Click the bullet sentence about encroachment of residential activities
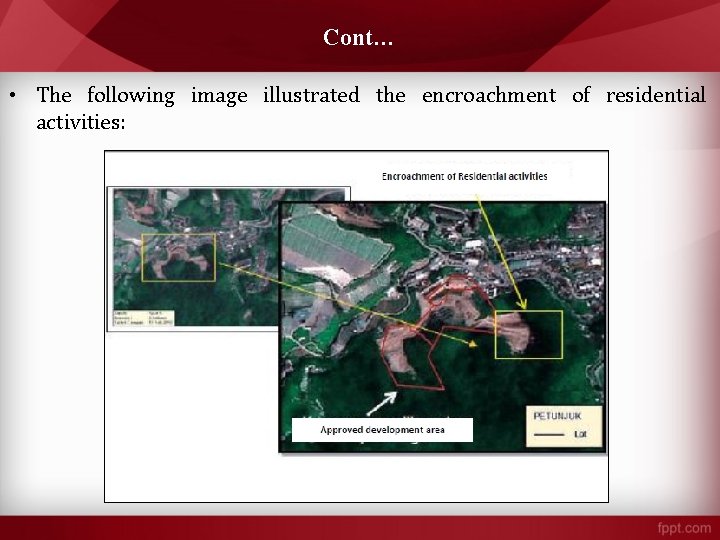The width and height of the screenshot is (720, 540). (x=371, y=108)
